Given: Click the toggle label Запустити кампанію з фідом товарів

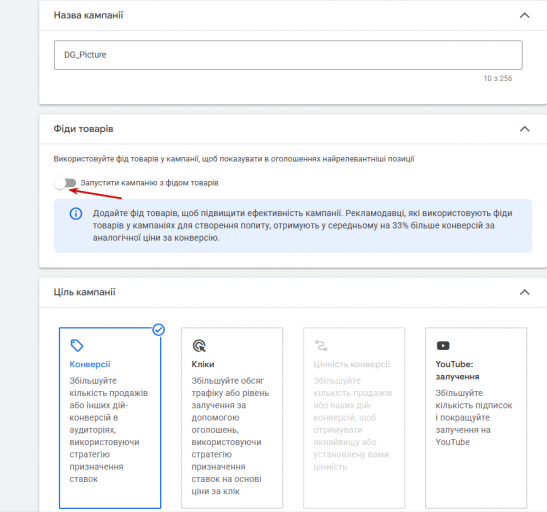Looking at the screenshot, I should click(x=149, y=183).
